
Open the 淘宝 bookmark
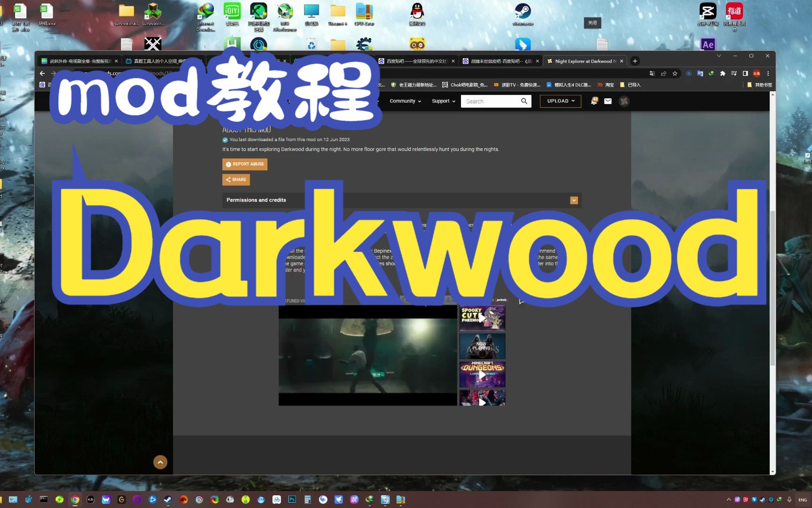pos(606,85)
